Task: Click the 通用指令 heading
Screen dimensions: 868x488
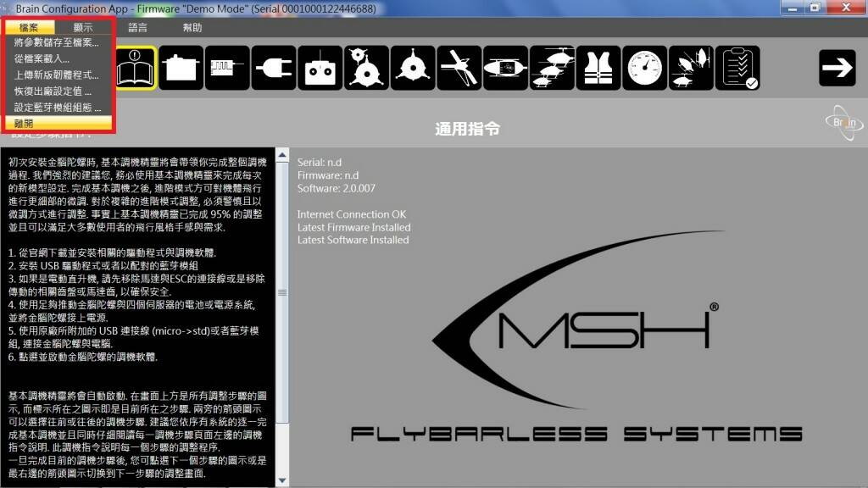Action: [x=468, y=129]
